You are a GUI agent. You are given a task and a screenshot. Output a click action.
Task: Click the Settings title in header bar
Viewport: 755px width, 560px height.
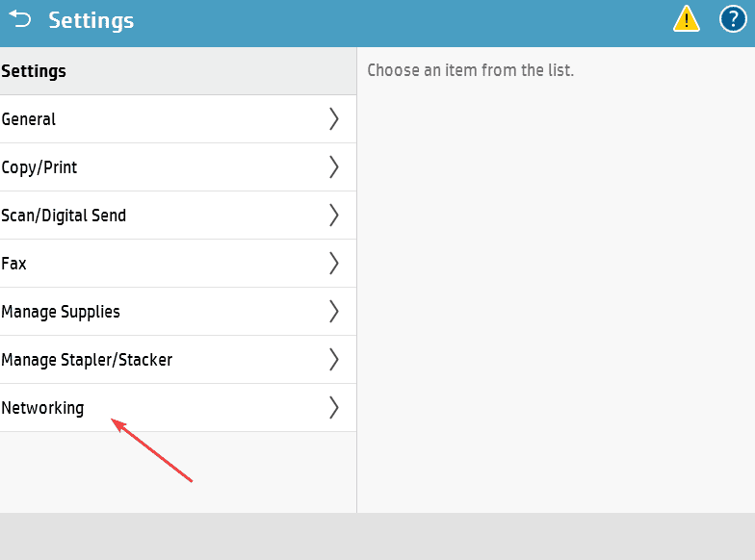tap(91, 20)
